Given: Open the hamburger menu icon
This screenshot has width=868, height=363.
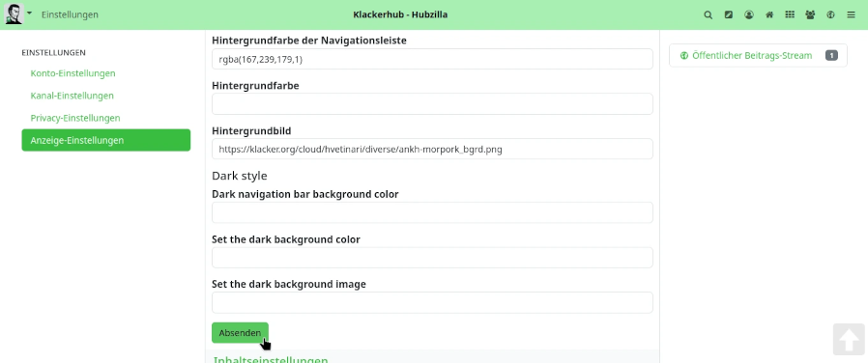Looking at the screenshot, I should coord(851,14).
